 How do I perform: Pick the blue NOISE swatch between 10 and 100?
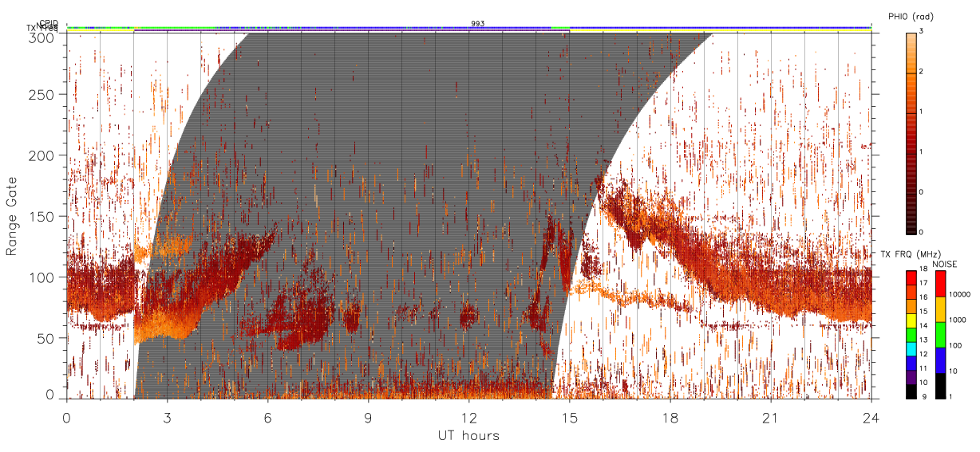pyautogui.click(x=940, y=360)
